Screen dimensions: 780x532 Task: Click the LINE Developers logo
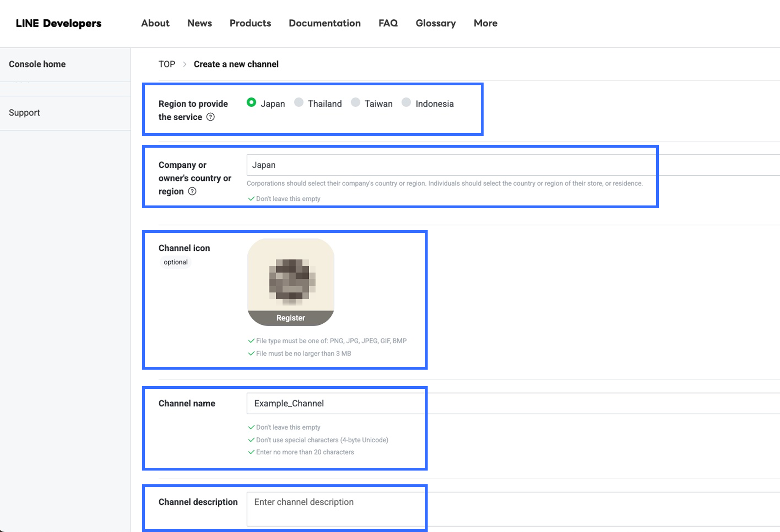coord(59,23)
